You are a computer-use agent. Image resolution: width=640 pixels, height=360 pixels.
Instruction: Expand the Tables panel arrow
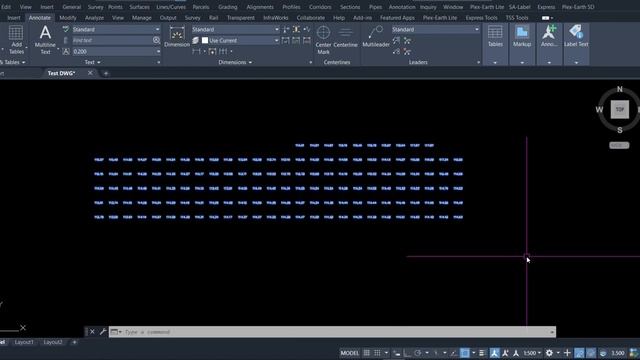point(495,62)
